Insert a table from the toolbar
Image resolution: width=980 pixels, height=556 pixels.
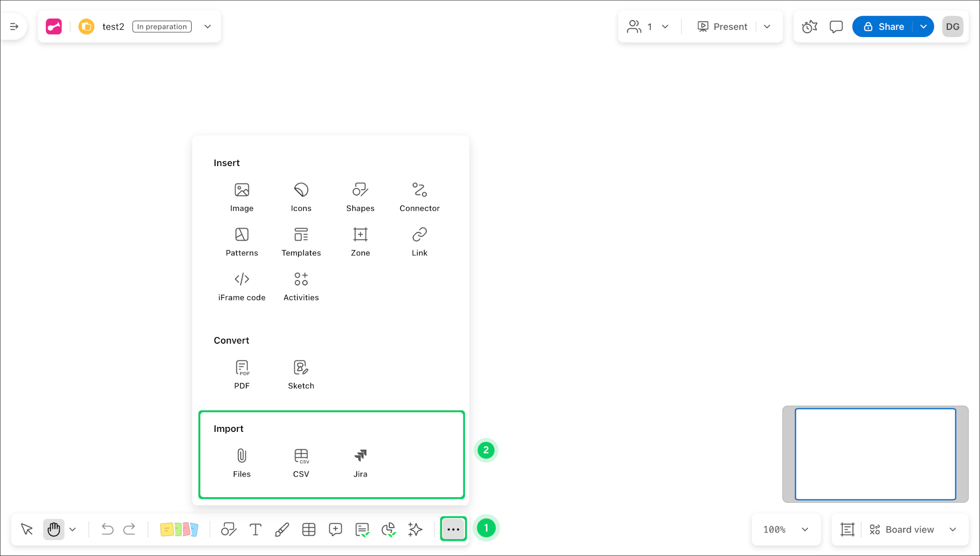point(309,529)
